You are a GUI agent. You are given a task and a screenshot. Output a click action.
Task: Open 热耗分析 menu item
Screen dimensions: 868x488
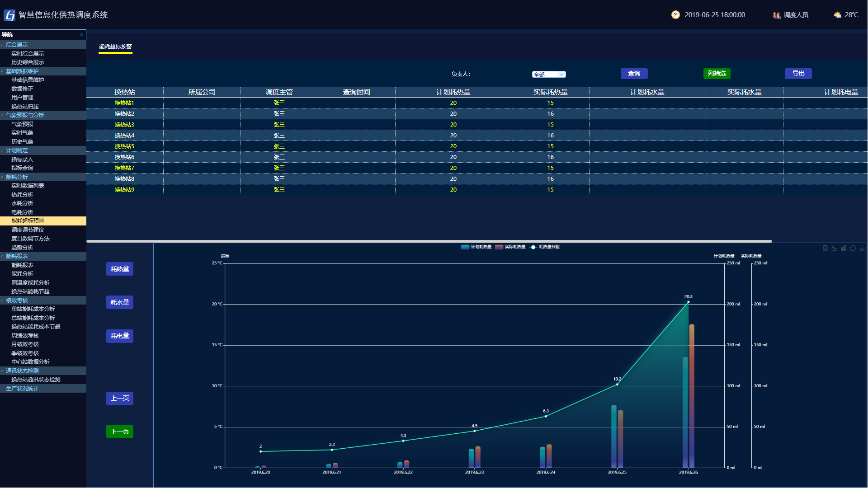pos(22,195)
